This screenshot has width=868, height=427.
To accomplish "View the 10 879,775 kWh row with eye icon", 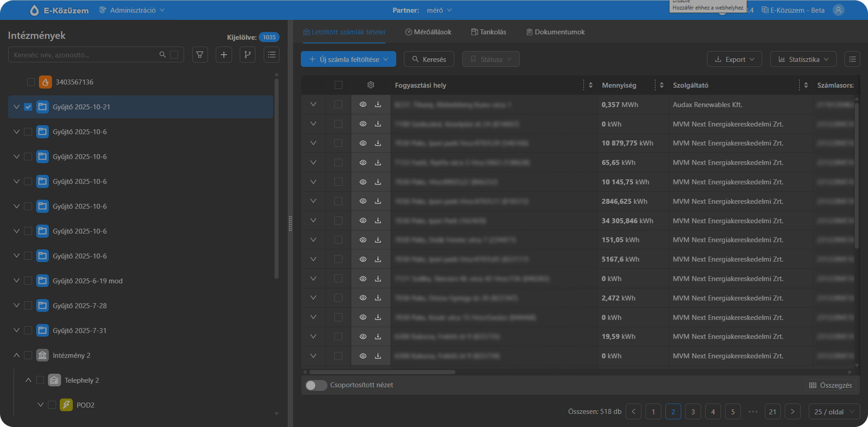I will pyautogui.click(x=363, y=143).
